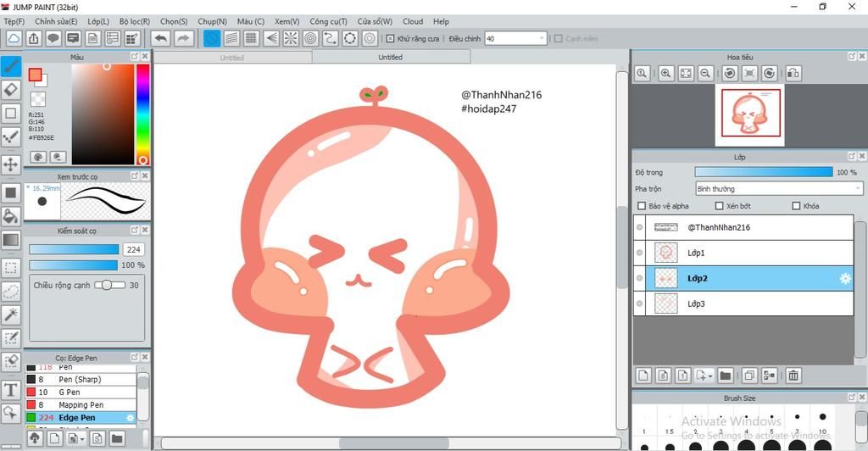Open the Pha trộn blend mode dropdown
Image resolution: width=868 pixels, height=451 pixels.
[x=779, y=189]
